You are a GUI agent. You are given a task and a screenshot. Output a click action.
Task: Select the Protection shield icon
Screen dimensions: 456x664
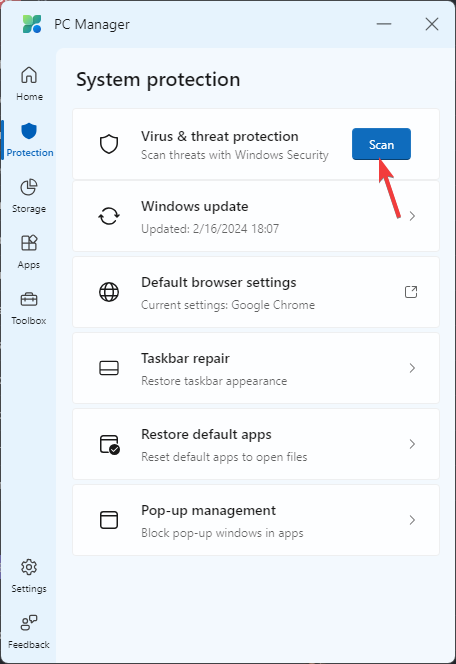pos(29,131)
